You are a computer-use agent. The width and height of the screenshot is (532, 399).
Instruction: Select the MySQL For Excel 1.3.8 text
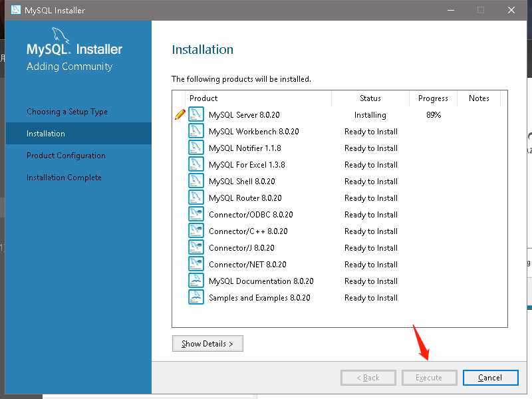click(247, 165)
